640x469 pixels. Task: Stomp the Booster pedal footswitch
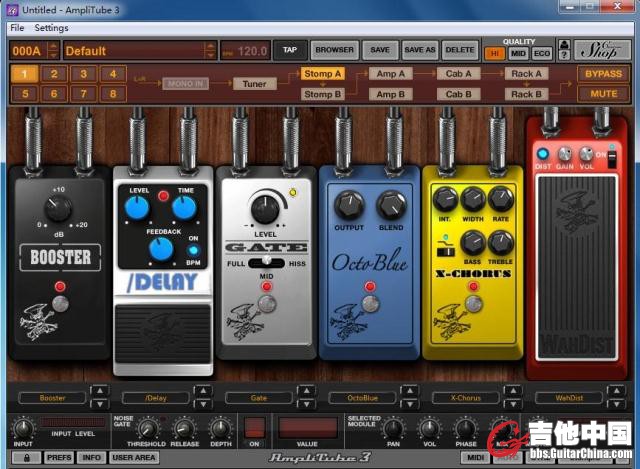click(x=60, y=304)
